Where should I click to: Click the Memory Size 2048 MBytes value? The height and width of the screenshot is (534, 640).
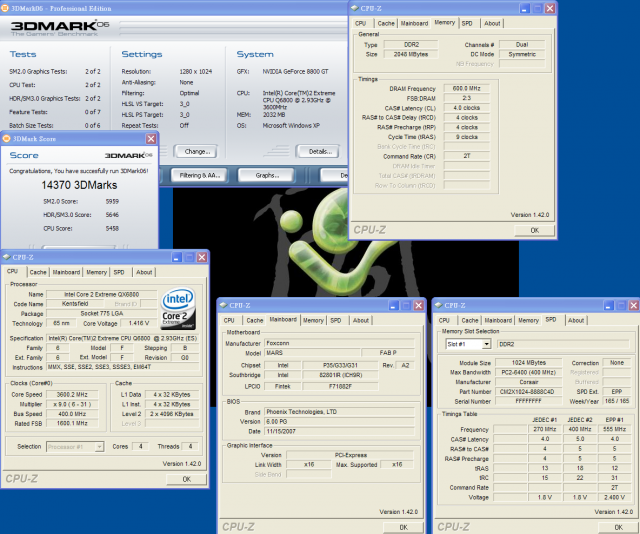pyautogui.click(x=411, y=54)
